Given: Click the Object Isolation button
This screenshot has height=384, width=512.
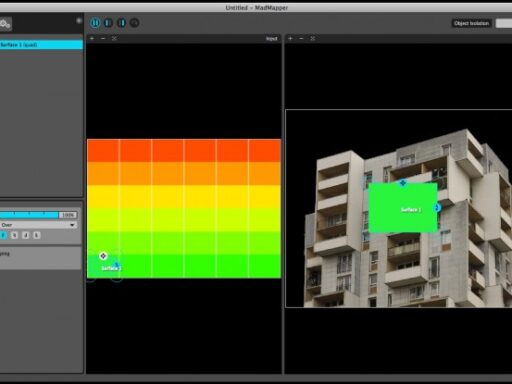Looking at the screenshot, I should tap(471, 23).
